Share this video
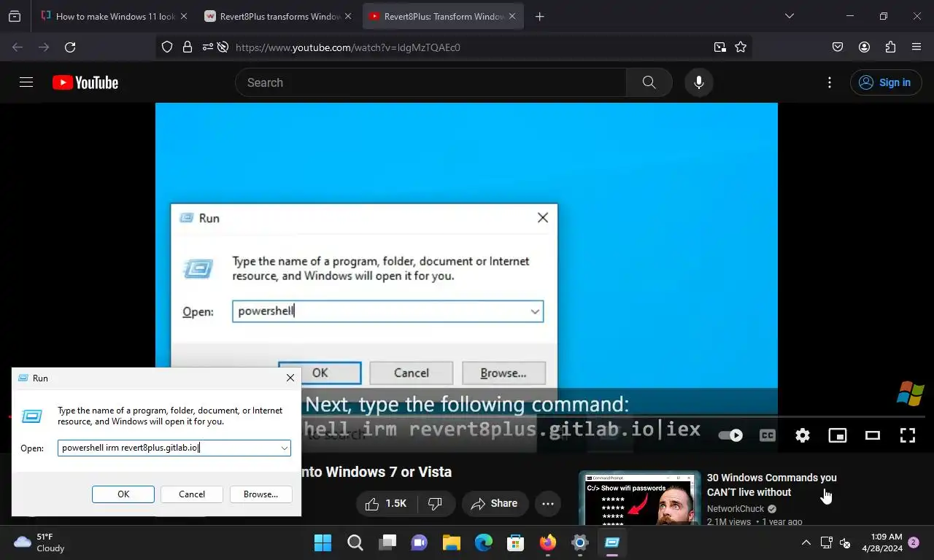 click(x=495, y=503)
